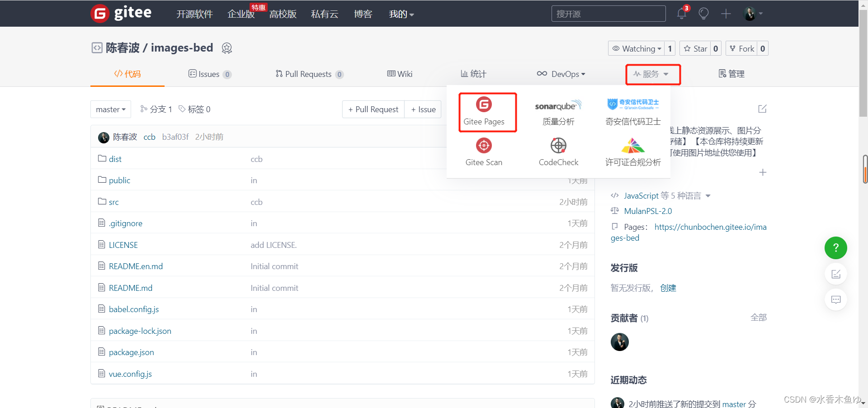The width and height of the screenshot is (868, 408).
Task: Open 企业版 in top navigation
Action: (x=241, y=14)
